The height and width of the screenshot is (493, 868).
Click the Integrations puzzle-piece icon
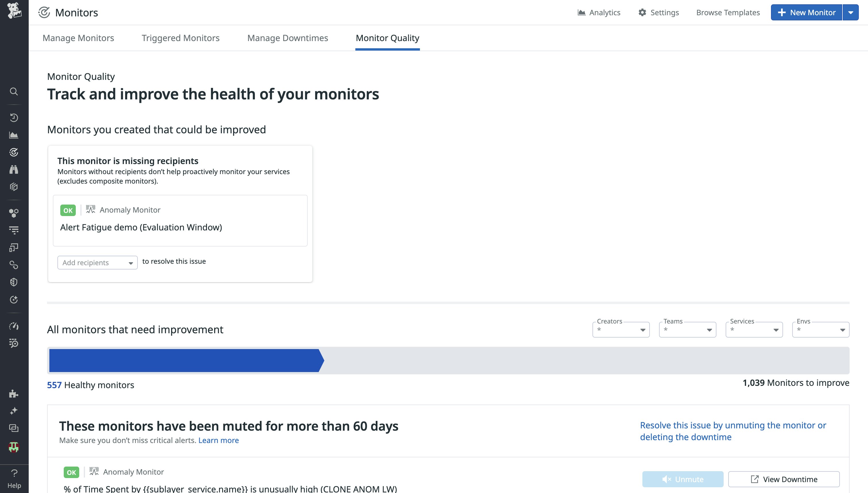14,394
